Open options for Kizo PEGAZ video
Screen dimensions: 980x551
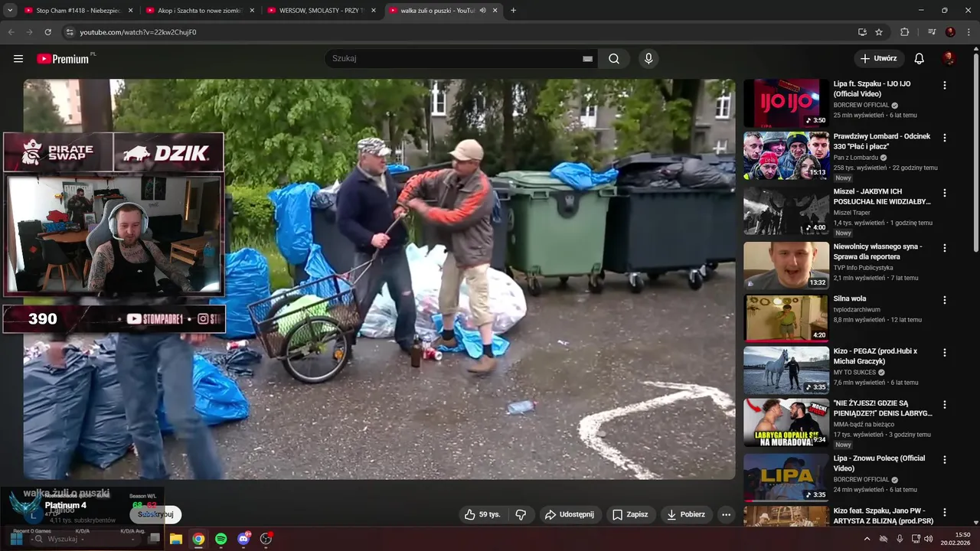tap(945, 352)
